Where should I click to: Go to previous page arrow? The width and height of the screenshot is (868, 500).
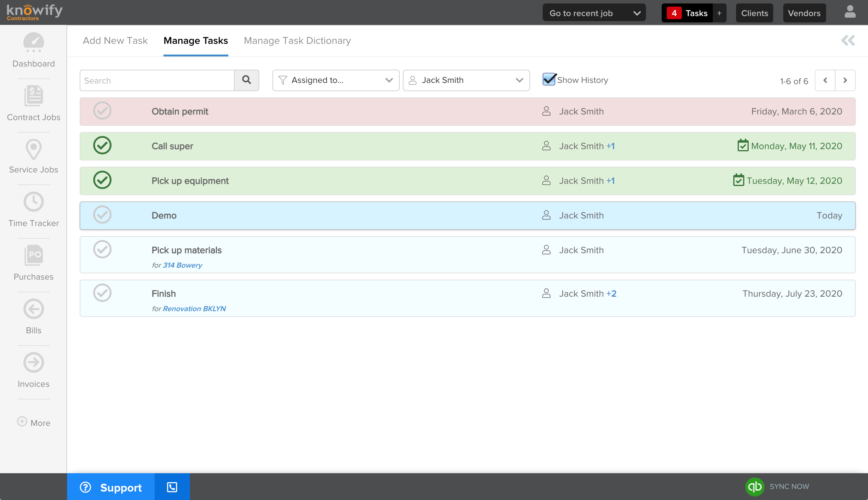[x=825, y=80]
